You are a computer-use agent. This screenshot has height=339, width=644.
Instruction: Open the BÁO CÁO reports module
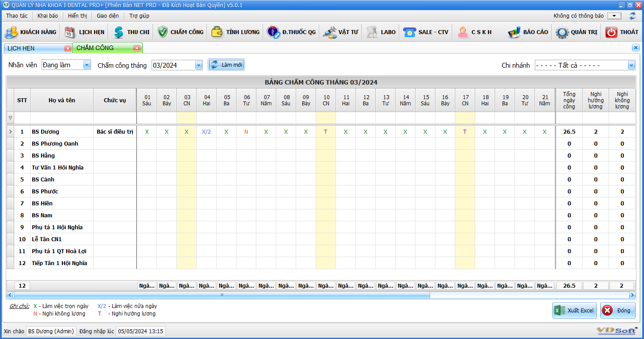[528, 32]
